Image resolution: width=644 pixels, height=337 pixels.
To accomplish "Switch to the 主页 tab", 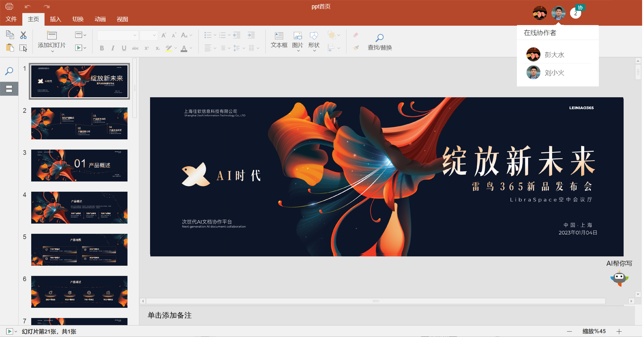I will pos(33,19).
